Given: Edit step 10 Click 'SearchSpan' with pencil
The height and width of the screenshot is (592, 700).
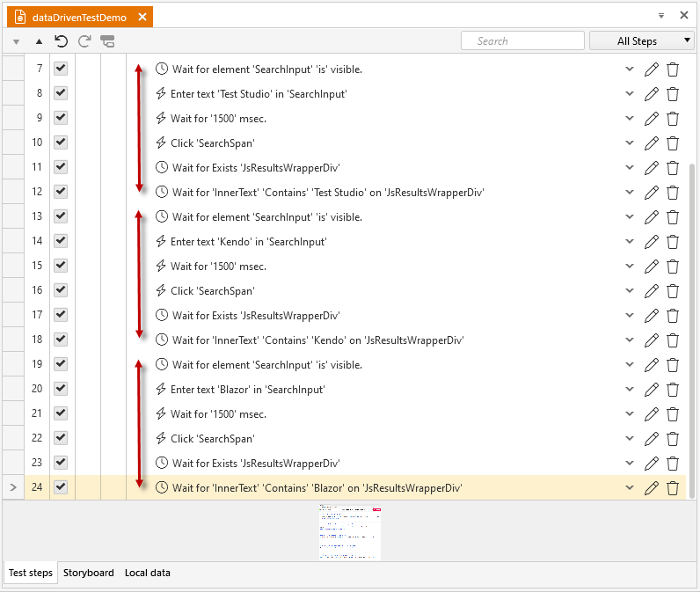Looking at the screenshot, I should pyautogui.click(x=652, y=143).
